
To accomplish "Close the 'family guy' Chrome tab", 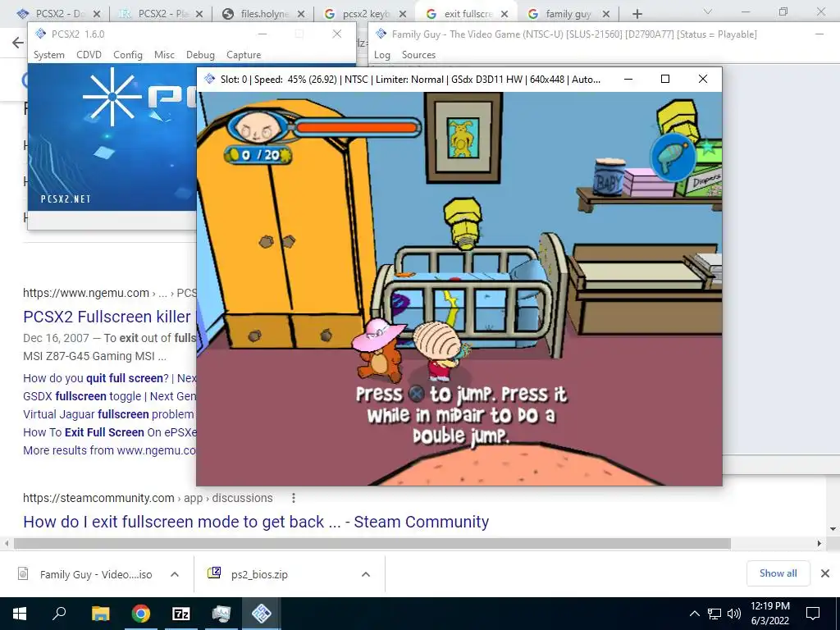I will coord(606,14).
